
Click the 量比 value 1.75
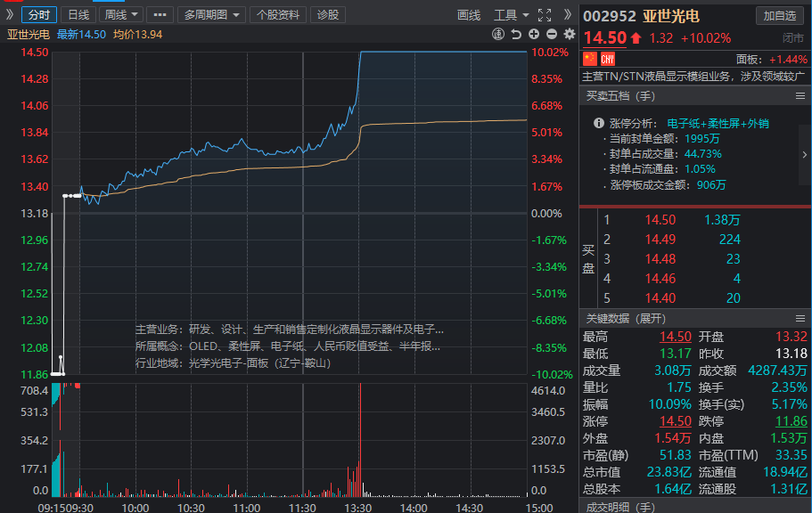coord(679,387)
